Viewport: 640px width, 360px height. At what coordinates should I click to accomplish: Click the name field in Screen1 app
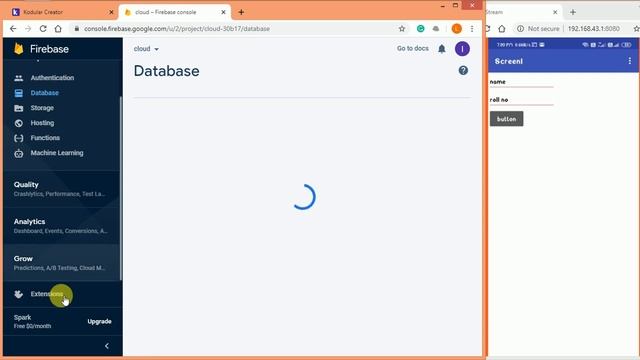tap(522, 82)
